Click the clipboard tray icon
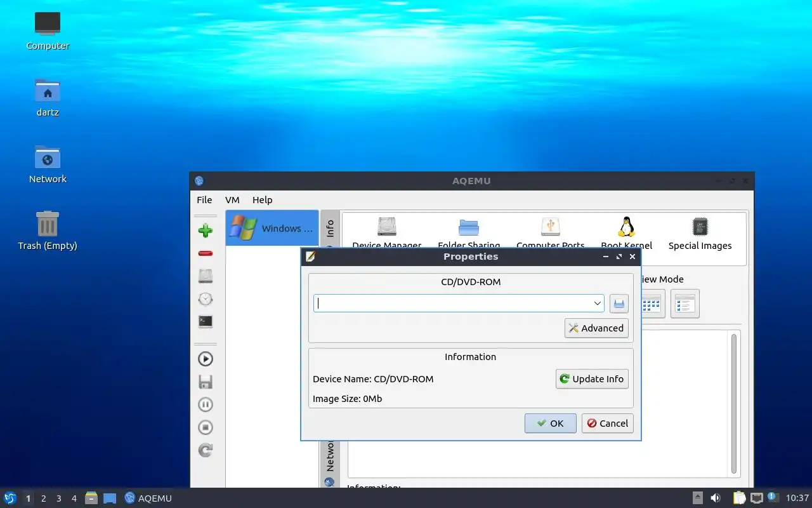 coord(740,498)
